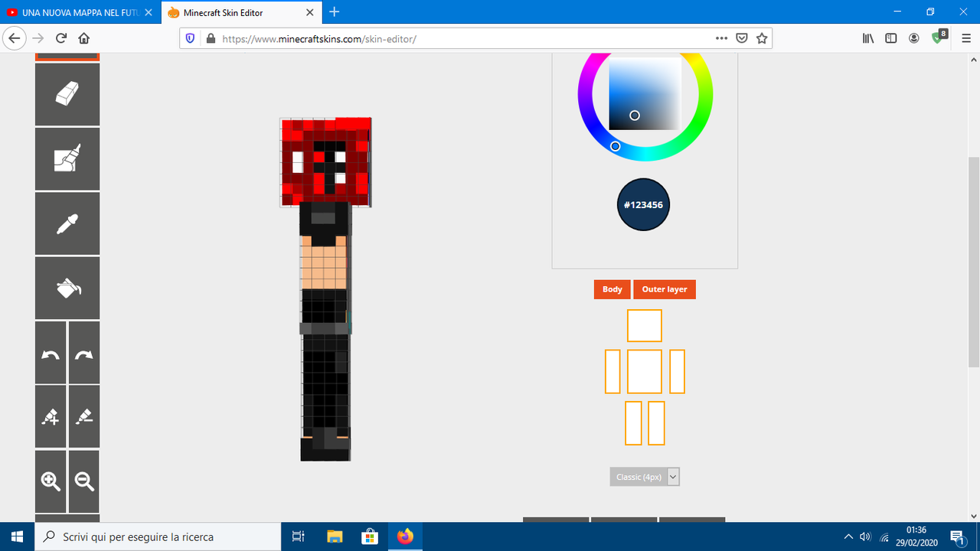Pick a color with the Eyedropper tool

[x=67, y=223]
